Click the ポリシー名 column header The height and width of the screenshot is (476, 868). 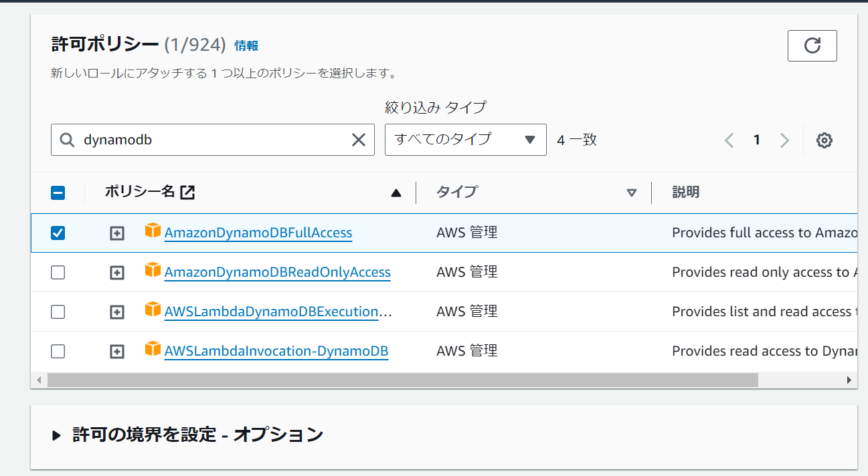pyautogui.click(x=139, y=192)
